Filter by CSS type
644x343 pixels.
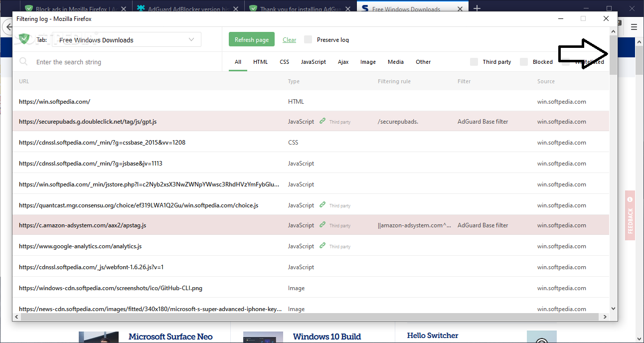(284, 62)
